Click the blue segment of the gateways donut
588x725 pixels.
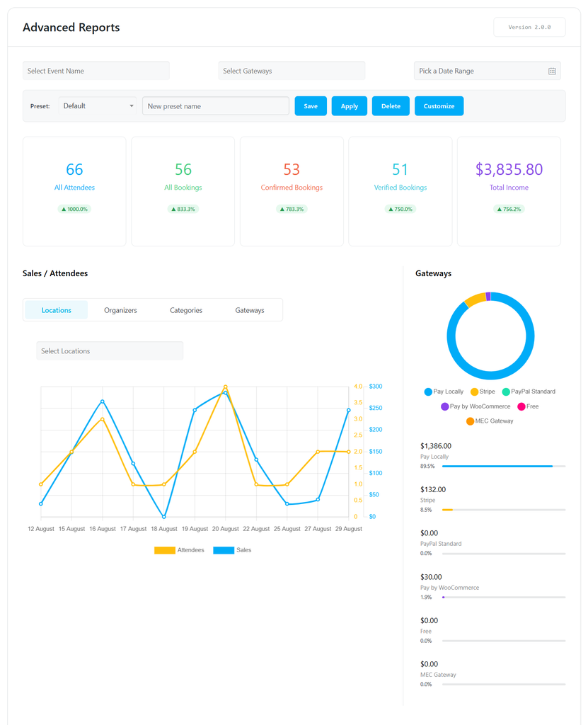(x=490, y=375)
